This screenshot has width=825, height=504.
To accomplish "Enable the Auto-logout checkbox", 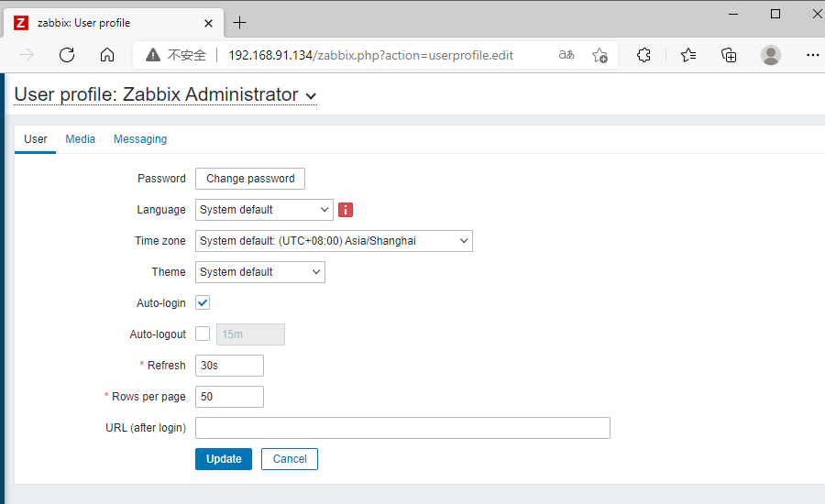I will (203, 334).
